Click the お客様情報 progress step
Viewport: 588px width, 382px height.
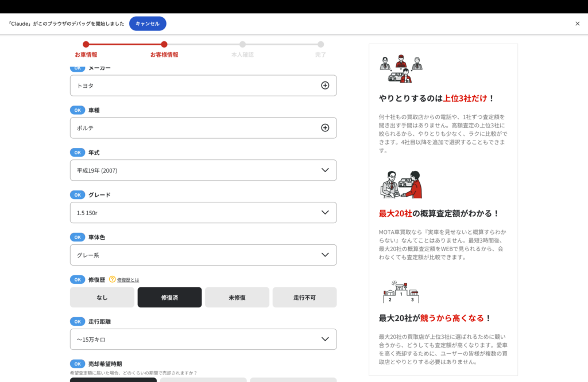tap(164, 49)
